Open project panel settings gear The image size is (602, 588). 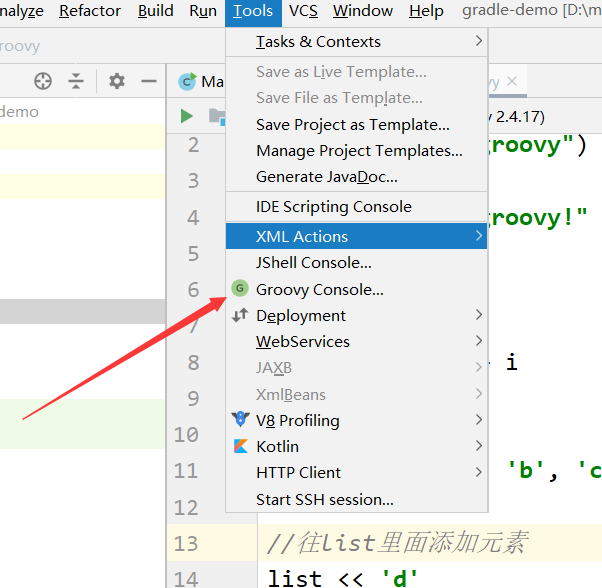pyautogui.click(x=117, y=81)
